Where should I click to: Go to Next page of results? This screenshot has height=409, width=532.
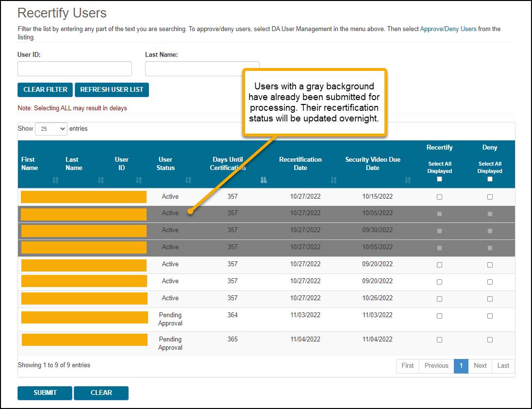click(x=480, y=366)
